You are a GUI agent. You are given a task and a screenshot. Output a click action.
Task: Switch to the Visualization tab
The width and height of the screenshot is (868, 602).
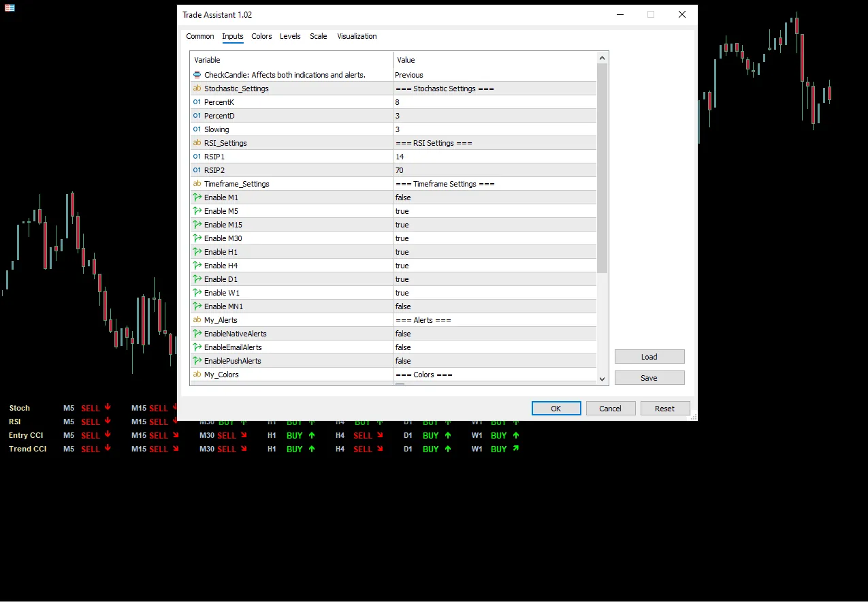tap(357, 36)
